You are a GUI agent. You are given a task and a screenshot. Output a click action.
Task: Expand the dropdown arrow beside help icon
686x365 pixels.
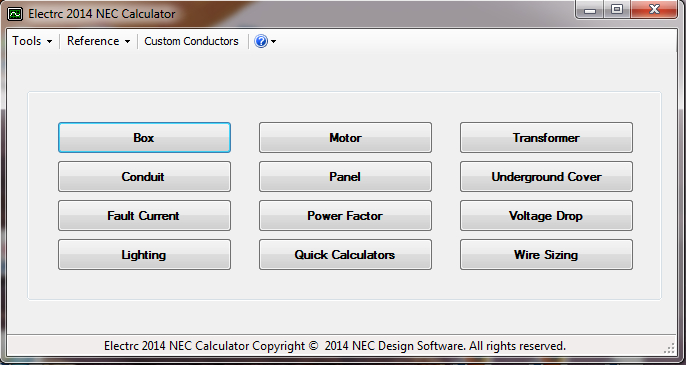click(273, 42)
